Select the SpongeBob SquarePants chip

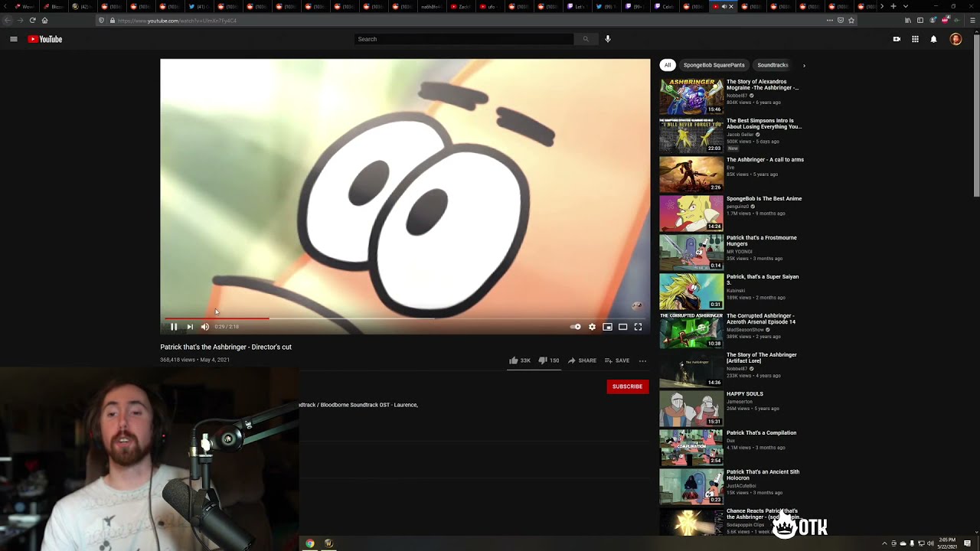(714, 65)
